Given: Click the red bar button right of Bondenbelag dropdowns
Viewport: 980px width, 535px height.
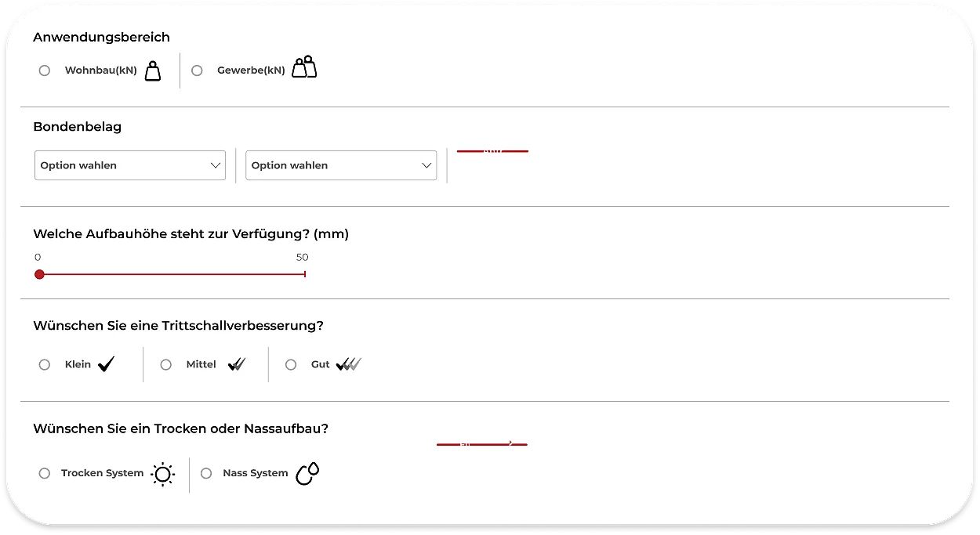Looking at the screenshot, I should (x=492, y=150).
